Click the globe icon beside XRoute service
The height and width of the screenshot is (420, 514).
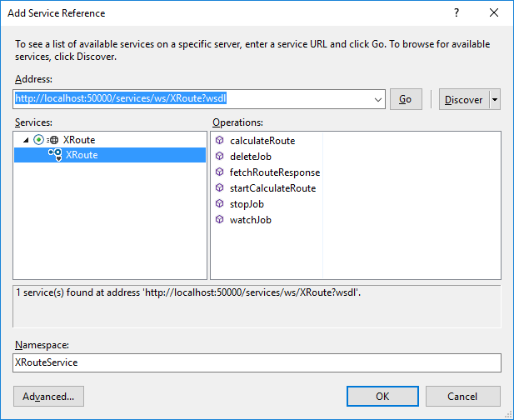click(53, 140)
